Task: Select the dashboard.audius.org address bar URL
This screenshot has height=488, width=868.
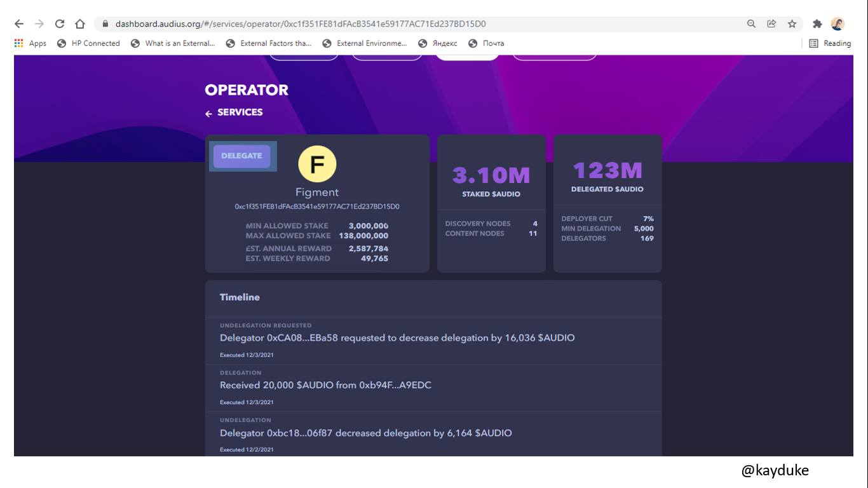Action: pos(301,24)
